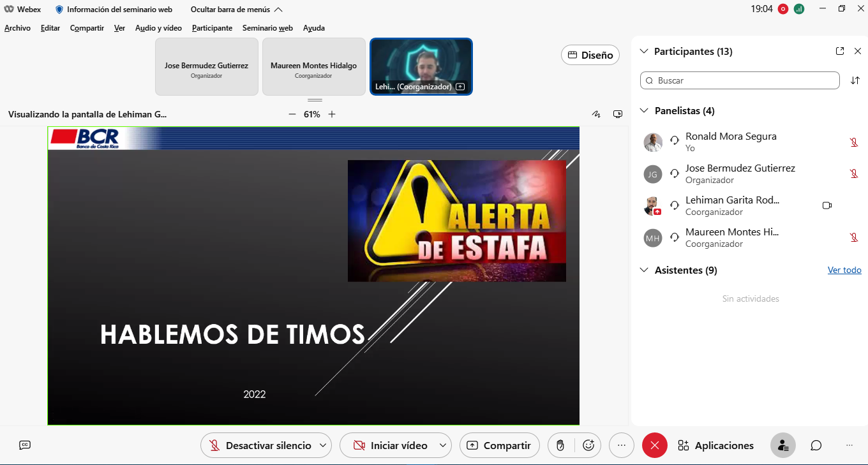The height and width of the screenshot is (465, 868).
Task: Open the annotation pen tool
Action: tap(596, 114)
